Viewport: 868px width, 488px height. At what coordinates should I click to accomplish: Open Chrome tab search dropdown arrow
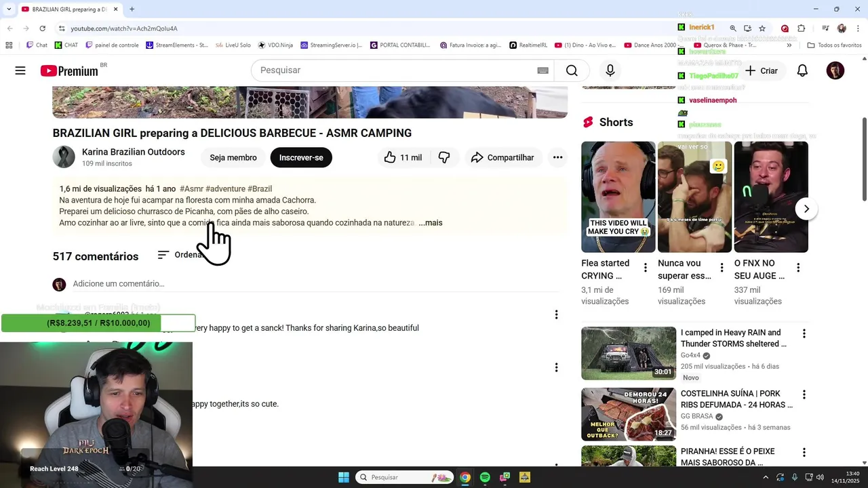click(8, 9)
